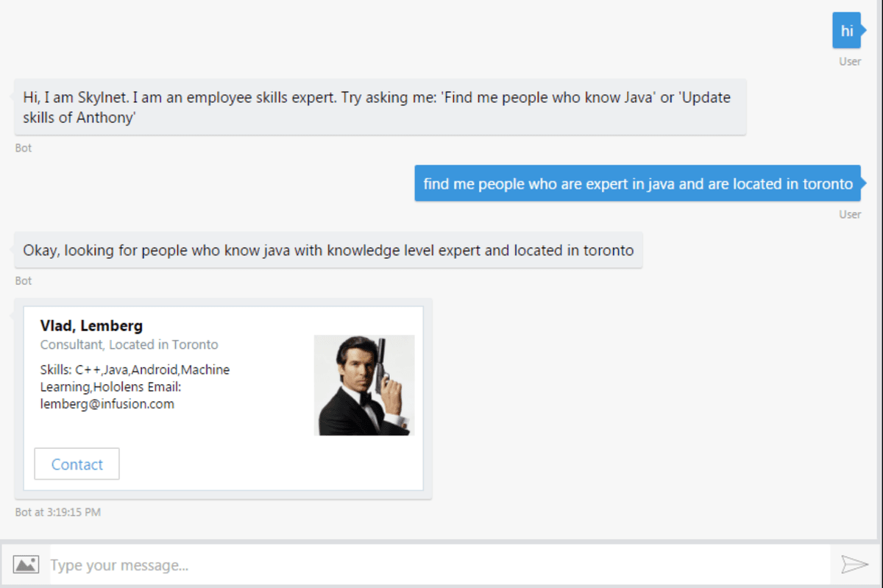
Task: Click the 'hi' user message bubble
Action: (847, 30)
